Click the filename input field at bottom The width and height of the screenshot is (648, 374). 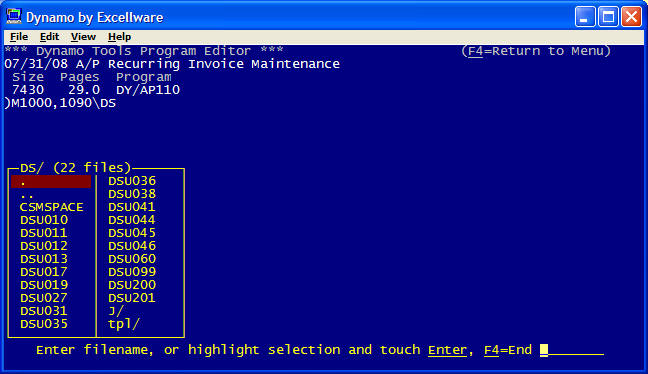point(572,350)
